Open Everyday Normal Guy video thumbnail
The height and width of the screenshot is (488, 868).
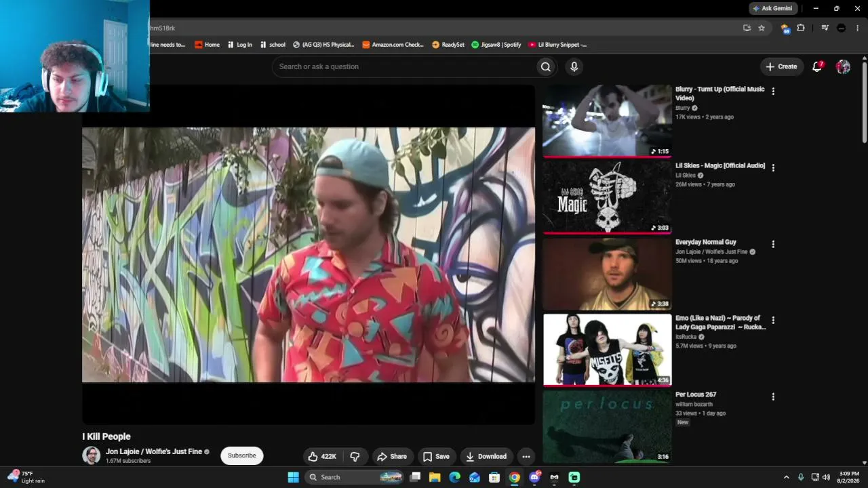pyautogui.click(x=607, y=274)
